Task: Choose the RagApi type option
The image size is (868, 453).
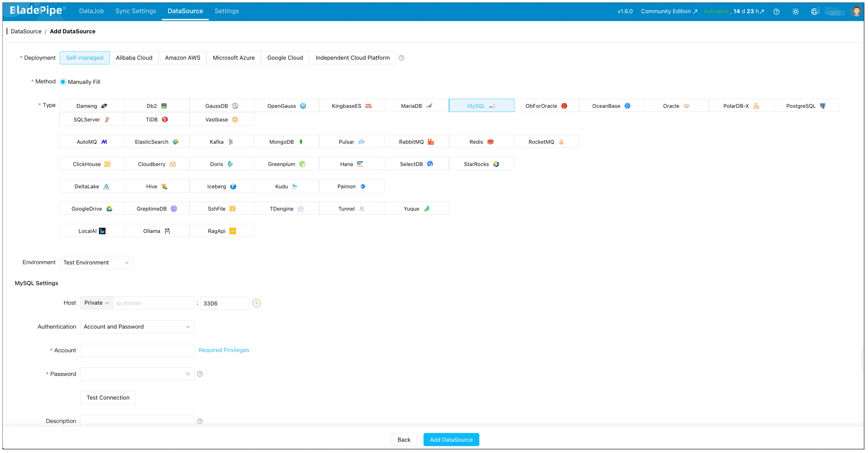Action: click(x=221, y=231)
